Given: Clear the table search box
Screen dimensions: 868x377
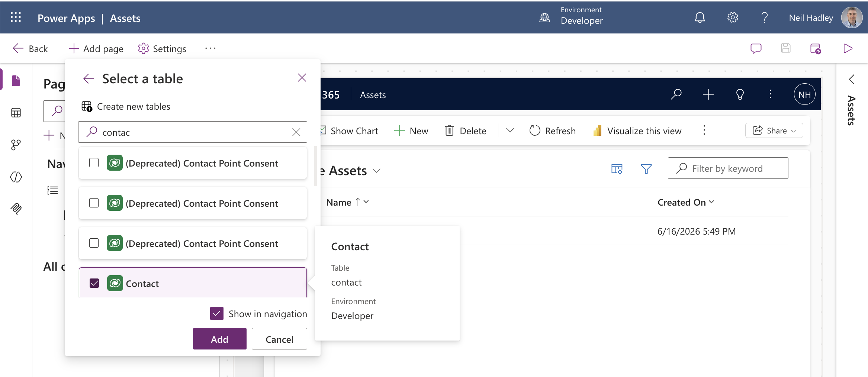Looking at the screenshot, I should (x=296, y=132).
